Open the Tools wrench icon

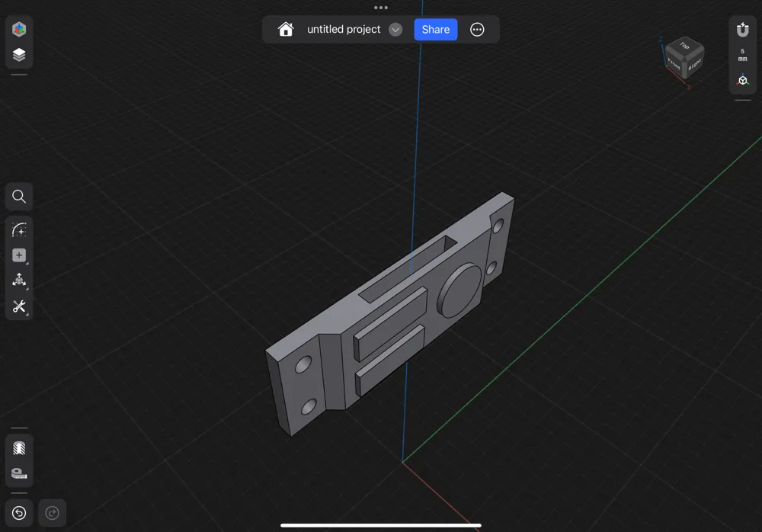click(x=19, y=306)
